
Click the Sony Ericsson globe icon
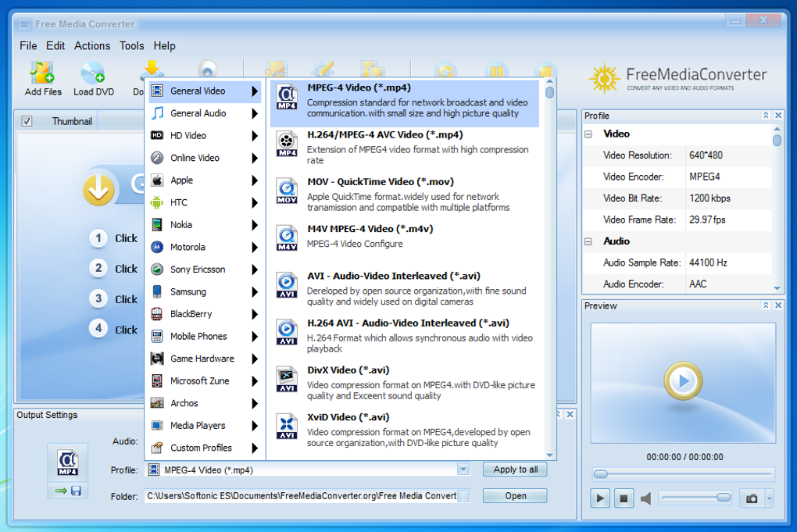157,270
